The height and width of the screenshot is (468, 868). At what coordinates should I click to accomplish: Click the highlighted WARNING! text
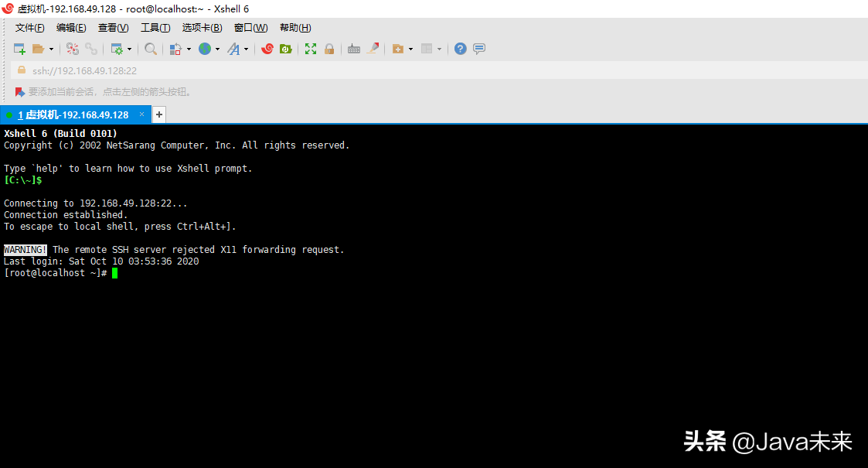click(x=26, y=250)
